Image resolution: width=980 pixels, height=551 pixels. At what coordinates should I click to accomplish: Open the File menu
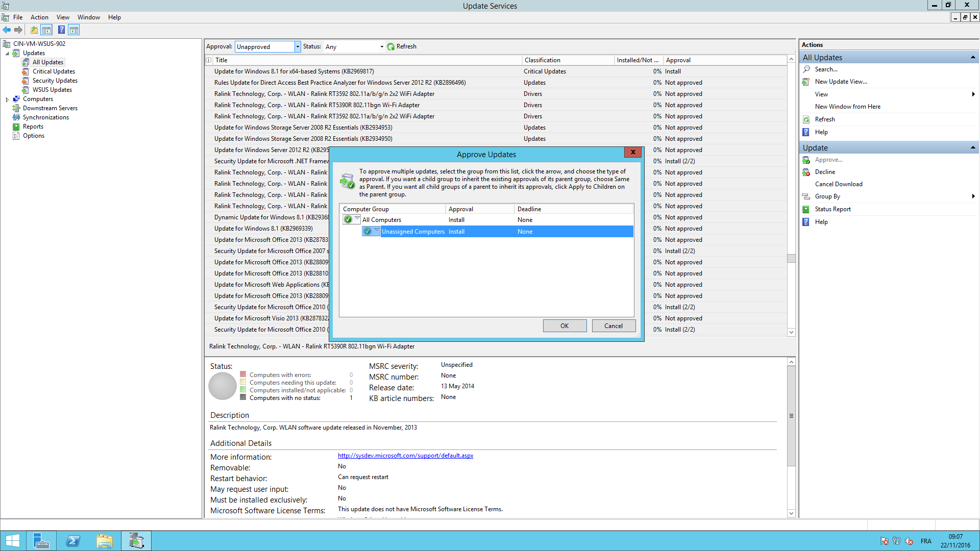[18, 17]
